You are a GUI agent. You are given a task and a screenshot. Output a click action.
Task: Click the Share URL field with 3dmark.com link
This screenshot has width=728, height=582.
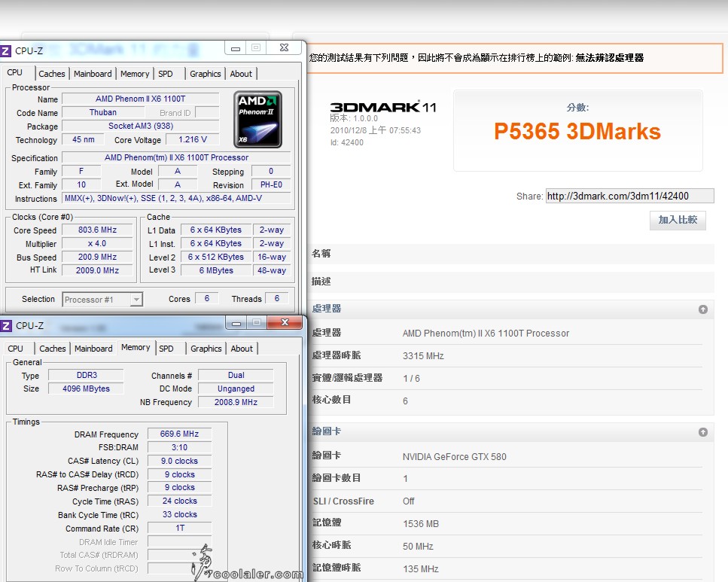[630, 196]
